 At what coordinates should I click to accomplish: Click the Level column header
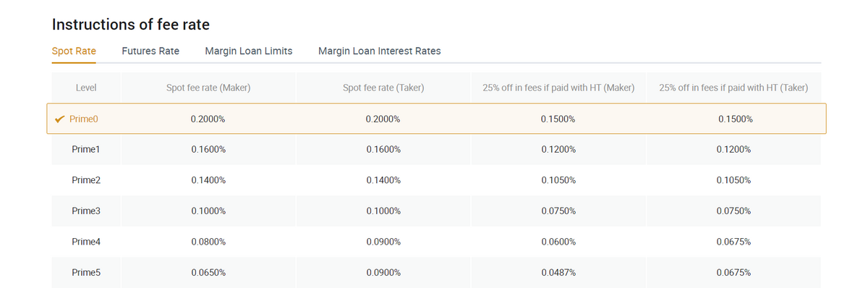[x=86, y=88]
